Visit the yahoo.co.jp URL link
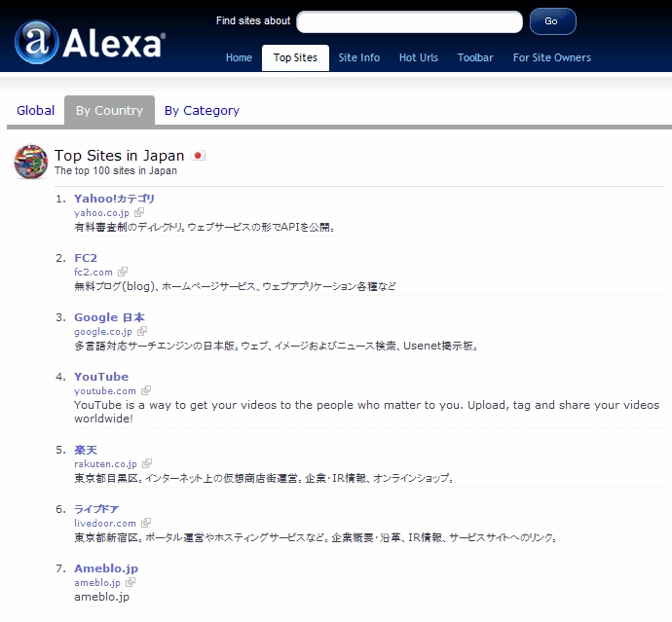Image resolution: width=672 pixels, height=622 pixels. [101, 213]
